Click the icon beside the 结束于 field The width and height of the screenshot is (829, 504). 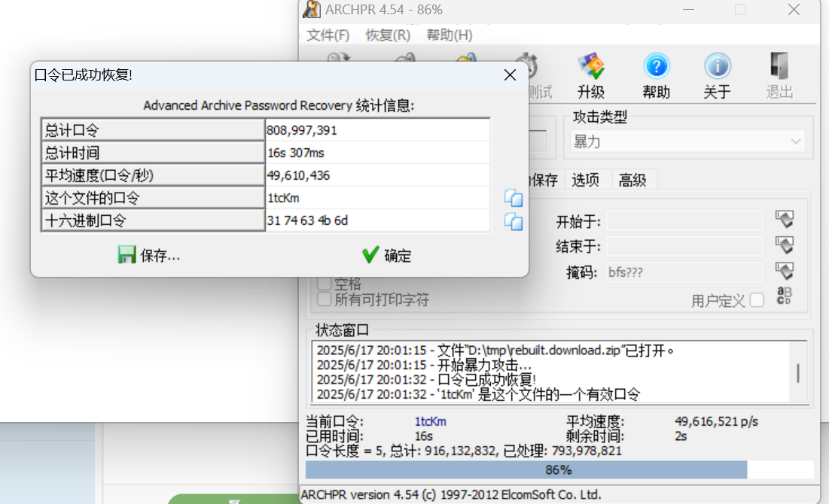click(785, 245)
